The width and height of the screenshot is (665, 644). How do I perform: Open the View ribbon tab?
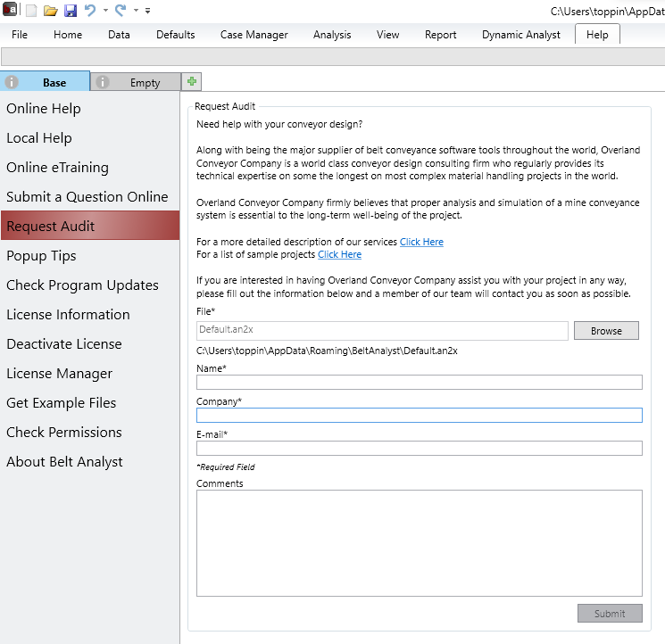tap(387, 35)
